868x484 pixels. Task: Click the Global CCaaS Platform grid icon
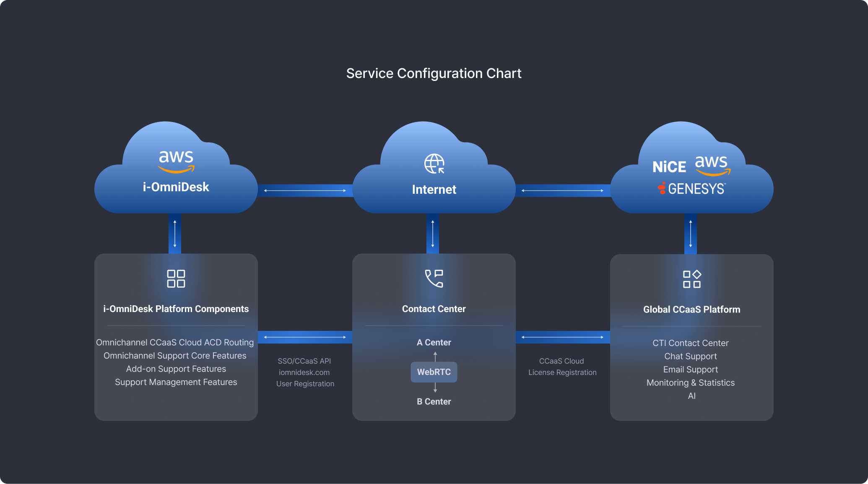[x=692, y=279]
